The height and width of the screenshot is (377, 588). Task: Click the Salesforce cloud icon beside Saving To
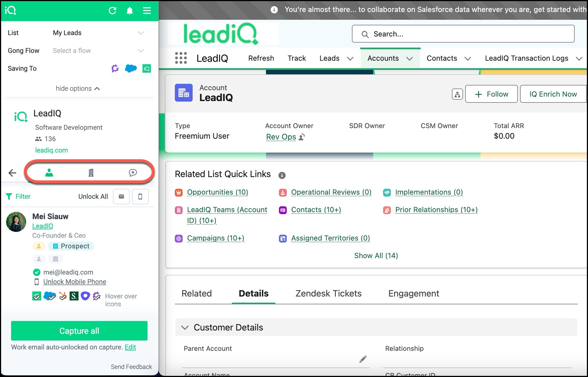[x=131, y=68]
